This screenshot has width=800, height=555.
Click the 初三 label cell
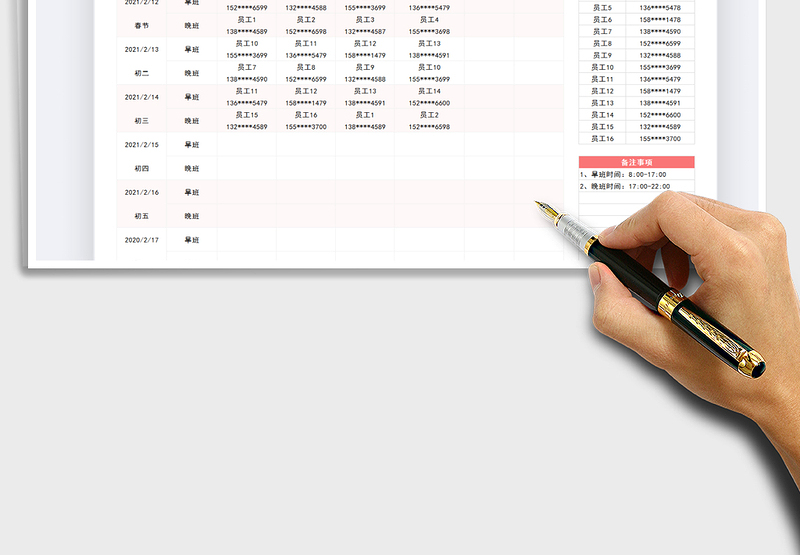click(x=141, y=121)
